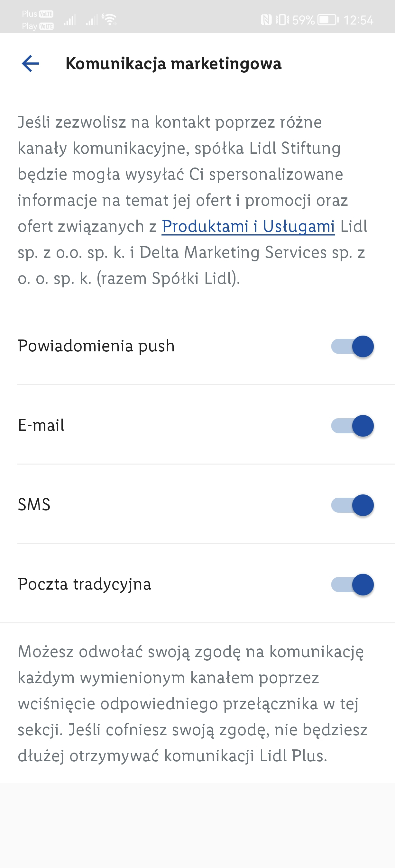Image resolution: width=395 pixels, height=868 pixels.
Task: Switch off the SMS toggle
Action: tap(352, 505)
